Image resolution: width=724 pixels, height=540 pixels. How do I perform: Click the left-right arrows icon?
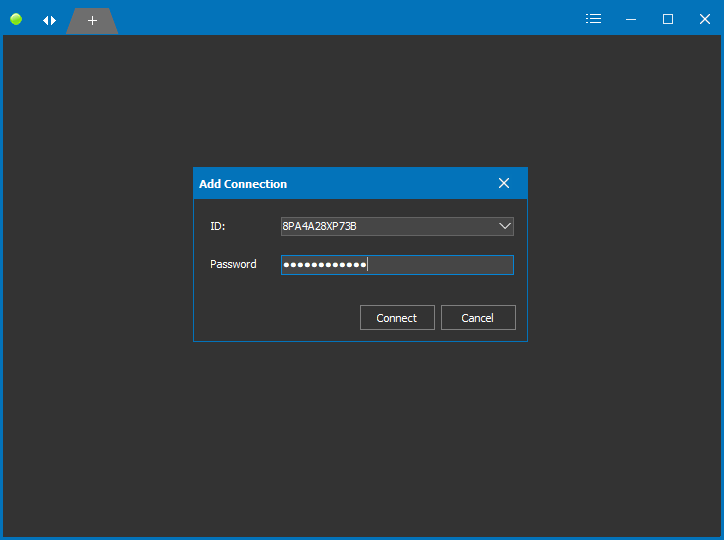(49, 20)
